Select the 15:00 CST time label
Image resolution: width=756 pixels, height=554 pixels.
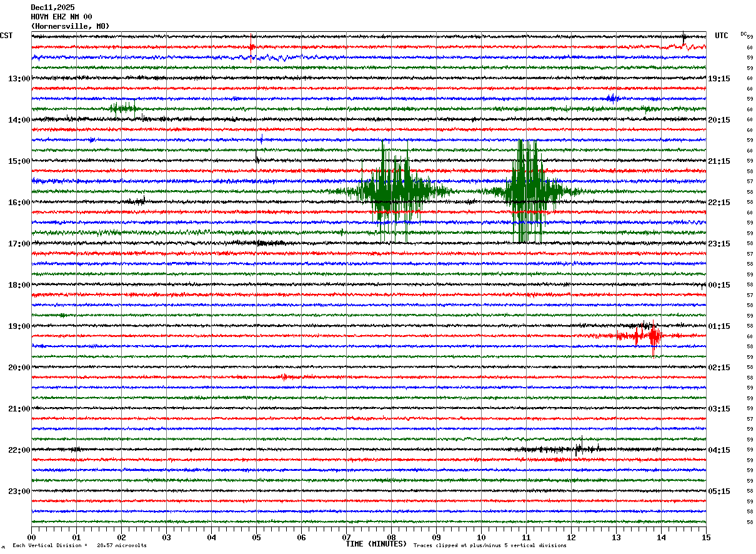point(19,161)
